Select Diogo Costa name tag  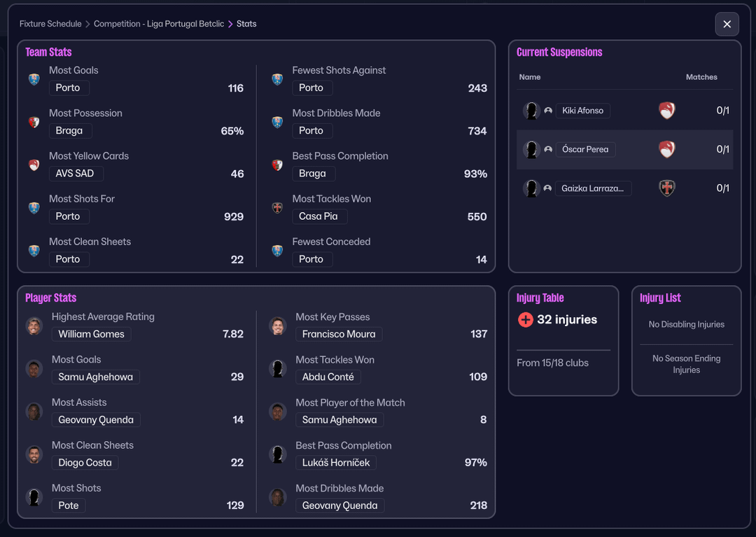pos(85,462)
